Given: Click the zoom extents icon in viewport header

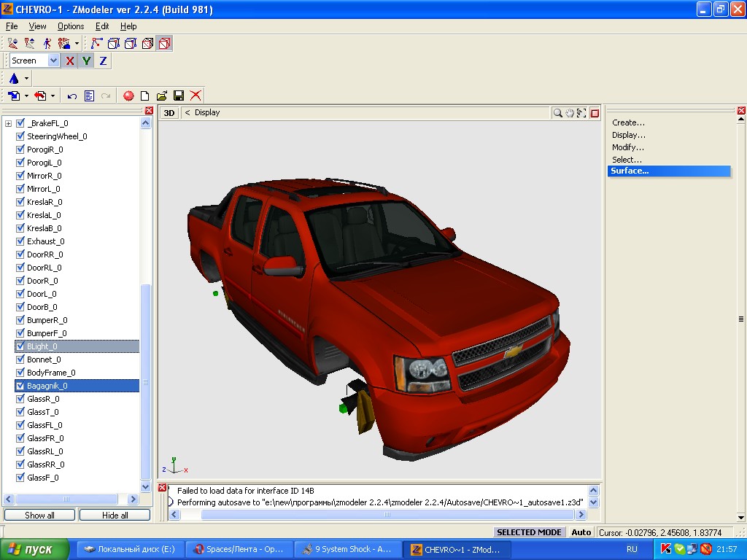Looking at the screenshot, I should coord(581,113).
